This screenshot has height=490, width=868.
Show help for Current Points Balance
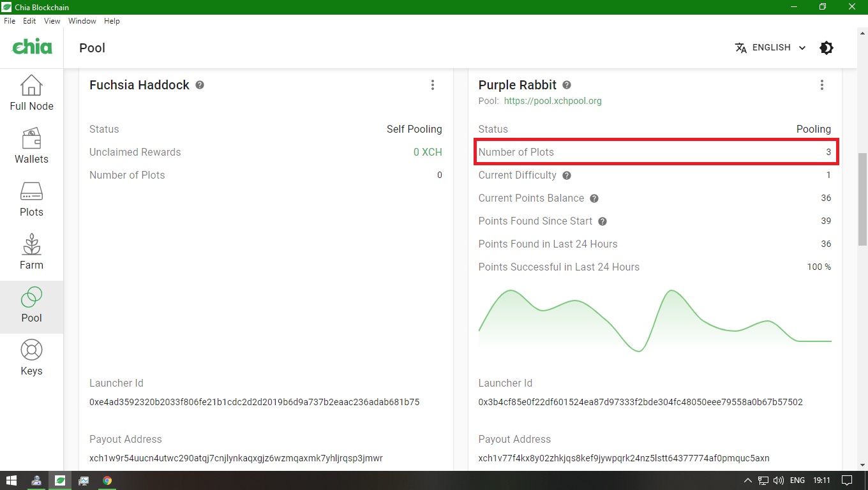594,198
